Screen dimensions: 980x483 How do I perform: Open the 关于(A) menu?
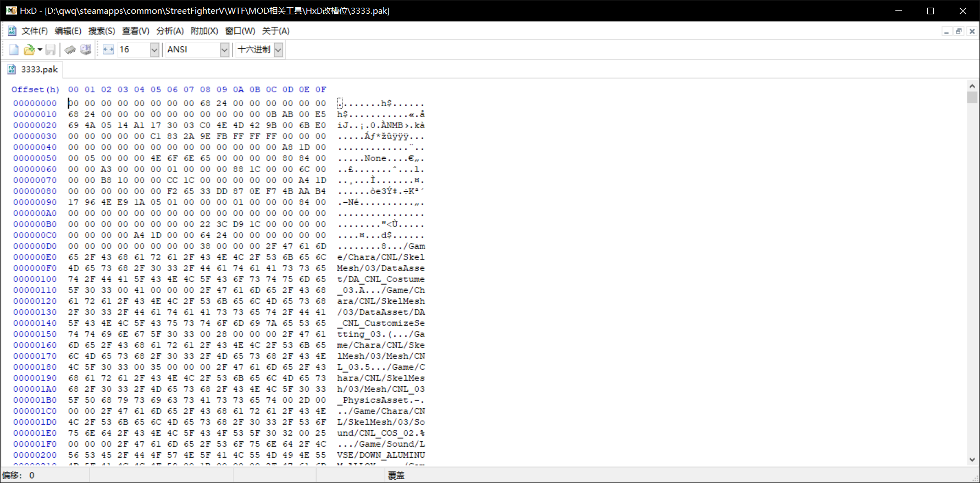point(276,31)
